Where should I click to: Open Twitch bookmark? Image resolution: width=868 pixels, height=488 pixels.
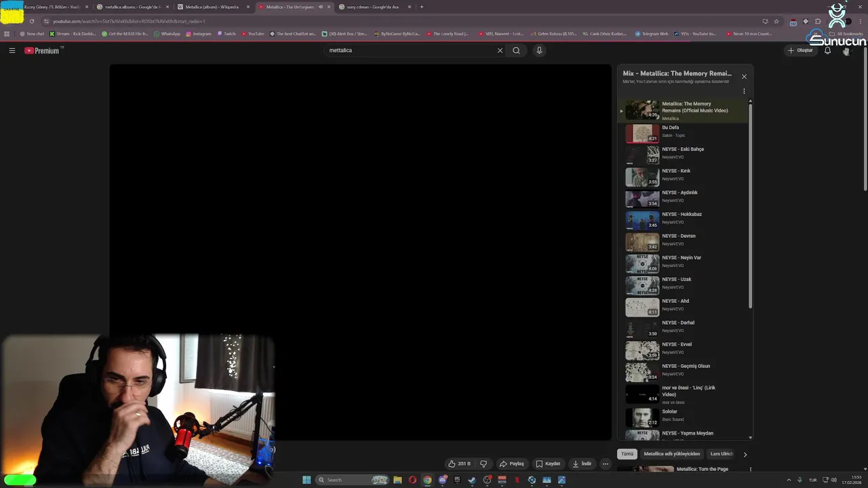(x=226, y=34)
